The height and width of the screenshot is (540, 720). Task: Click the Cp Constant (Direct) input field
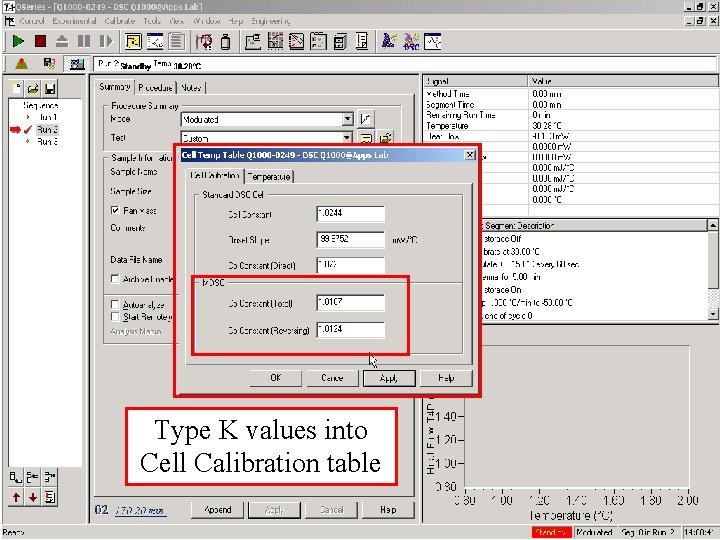click(350, 265)
